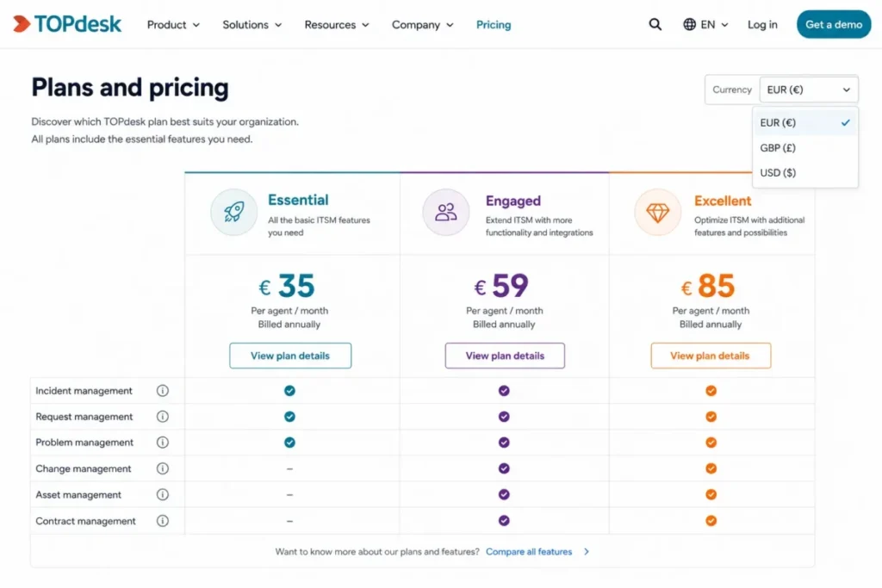
Task: Click Engaged checkmark for Change management
Action: pos(504,468)
